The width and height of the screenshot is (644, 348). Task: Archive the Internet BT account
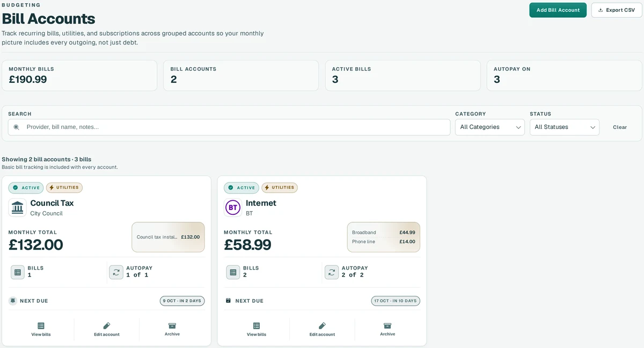(x=387, y=329)
